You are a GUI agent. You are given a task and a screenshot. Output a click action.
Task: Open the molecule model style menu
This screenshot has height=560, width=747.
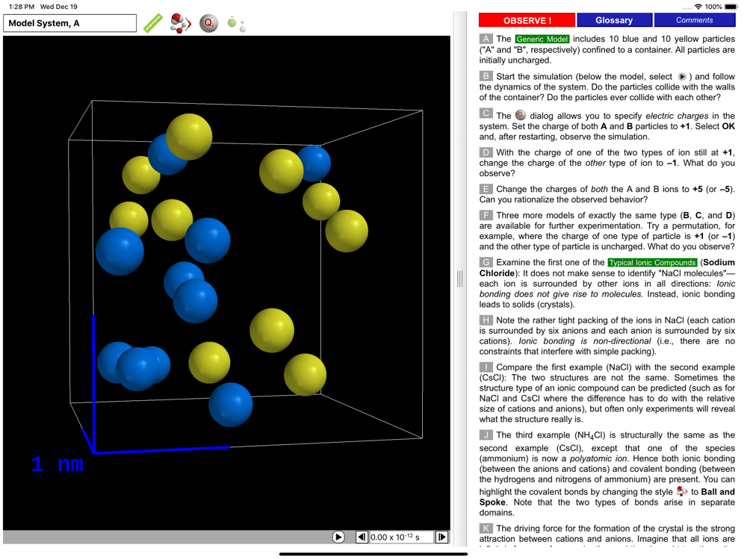tap(181, 23)
